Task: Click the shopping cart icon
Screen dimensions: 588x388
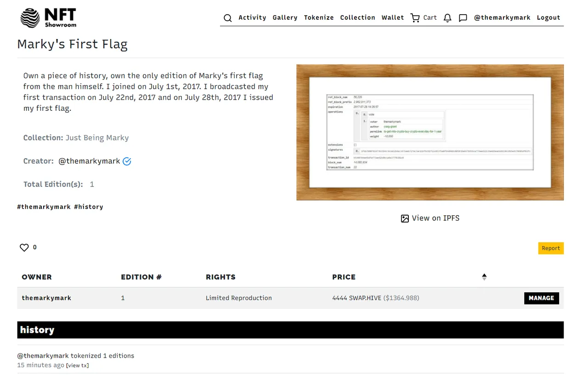Action: [x=415, y=17]
